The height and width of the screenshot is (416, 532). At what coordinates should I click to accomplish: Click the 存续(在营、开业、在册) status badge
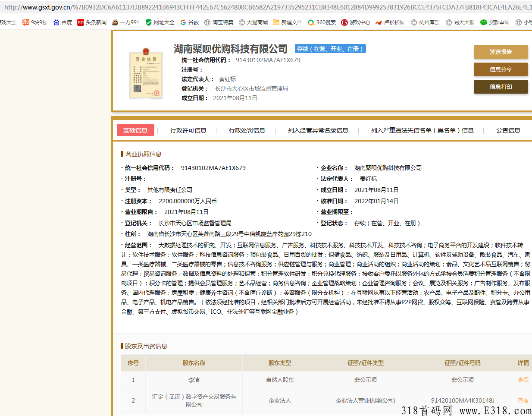(x=330, y=49)
